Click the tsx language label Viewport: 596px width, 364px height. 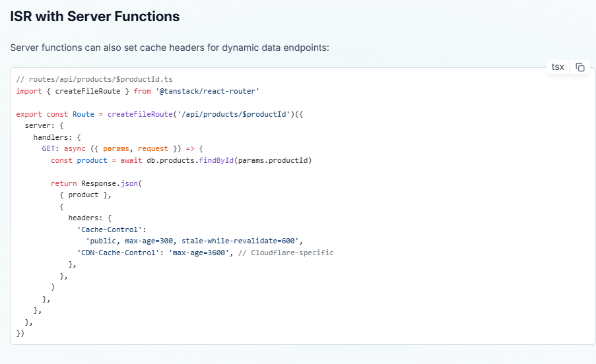pos(558,67)
